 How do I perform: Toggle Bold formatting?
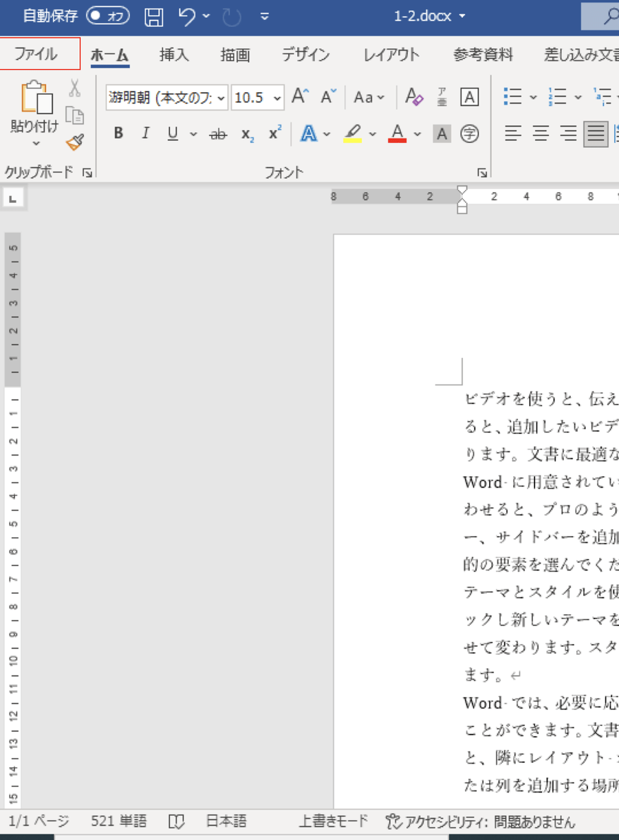[x=118, y=133]
